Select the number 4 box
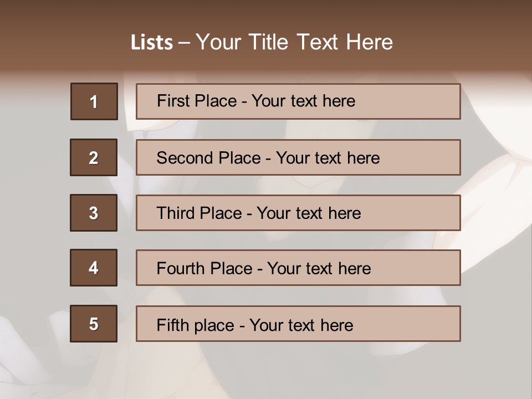The height and width of the screenshot is (399, 532). (94, 268)
